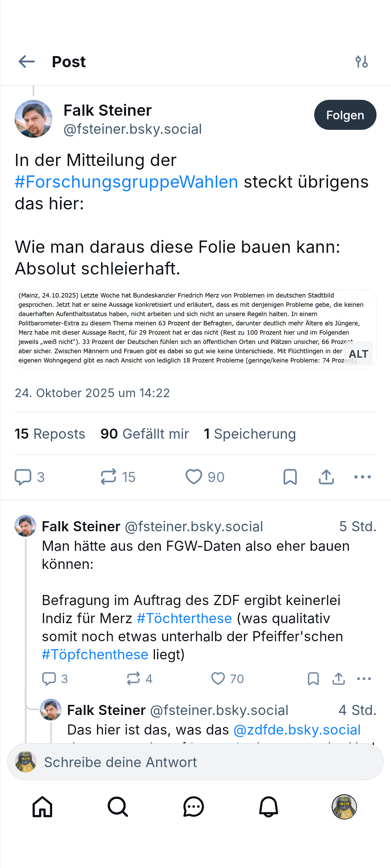391x868 pixels.
Task: Go back using the arrow icon
Action: (x=27, y=61)
